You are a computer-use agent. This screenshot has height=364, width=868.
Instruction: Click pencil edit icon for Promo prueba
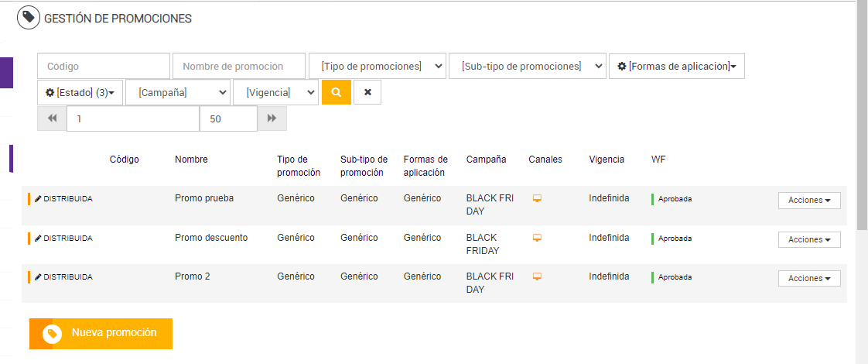click(39, 199)
